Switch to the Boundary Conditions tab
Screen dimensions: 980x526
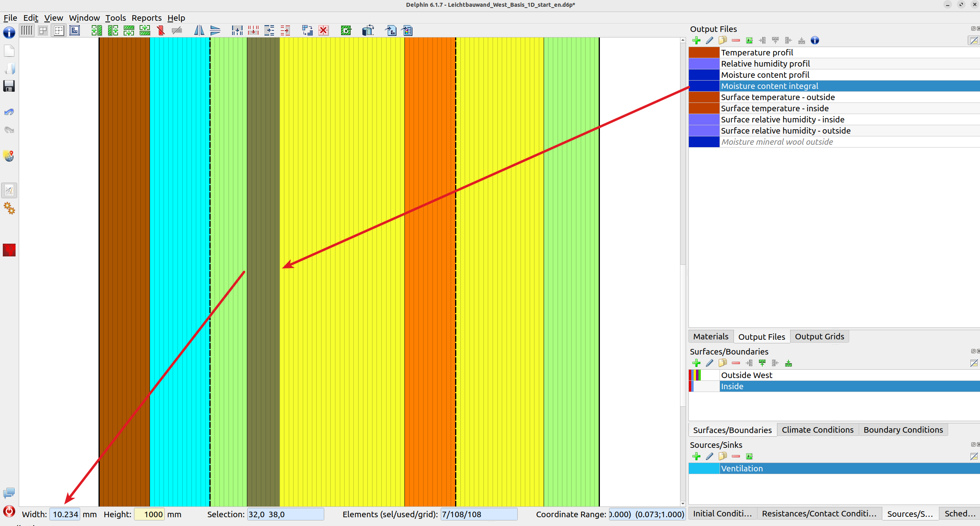point(903,430)
